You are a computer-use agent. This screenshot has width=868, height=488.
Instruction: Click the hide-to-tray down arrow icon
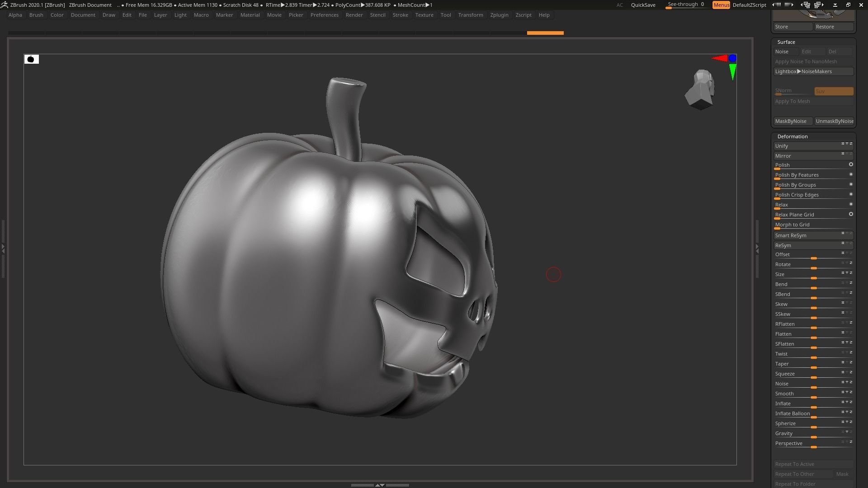[835, 5]
